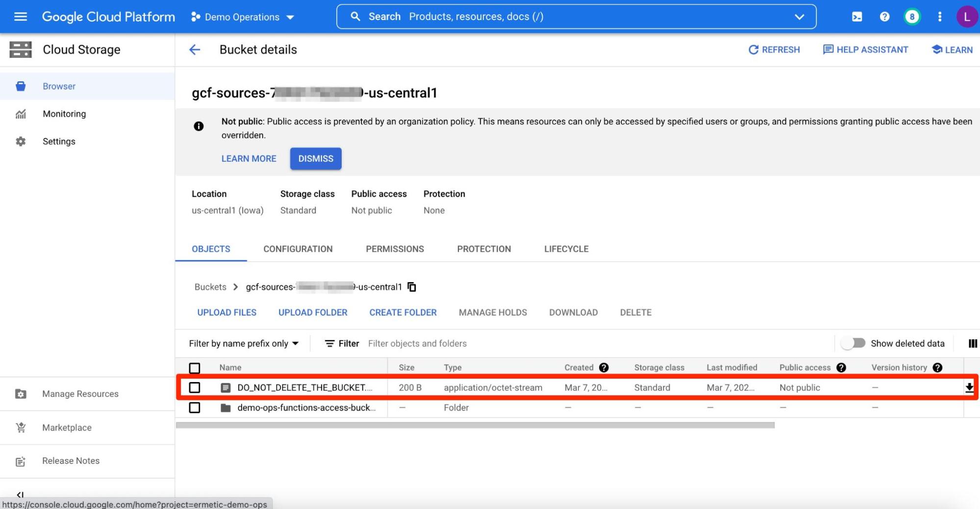Screen dimensions: 980x509
Task: Check the DO_NOT_DELETE_THE_BUCKET row checkbox
Action: tap(195, 388)
